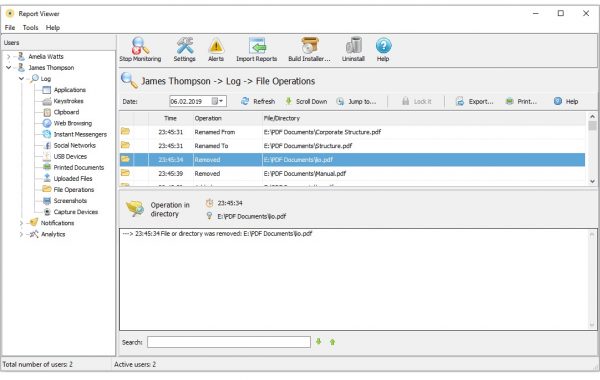Collapse the Log tree node

click(x=21, y=79)
